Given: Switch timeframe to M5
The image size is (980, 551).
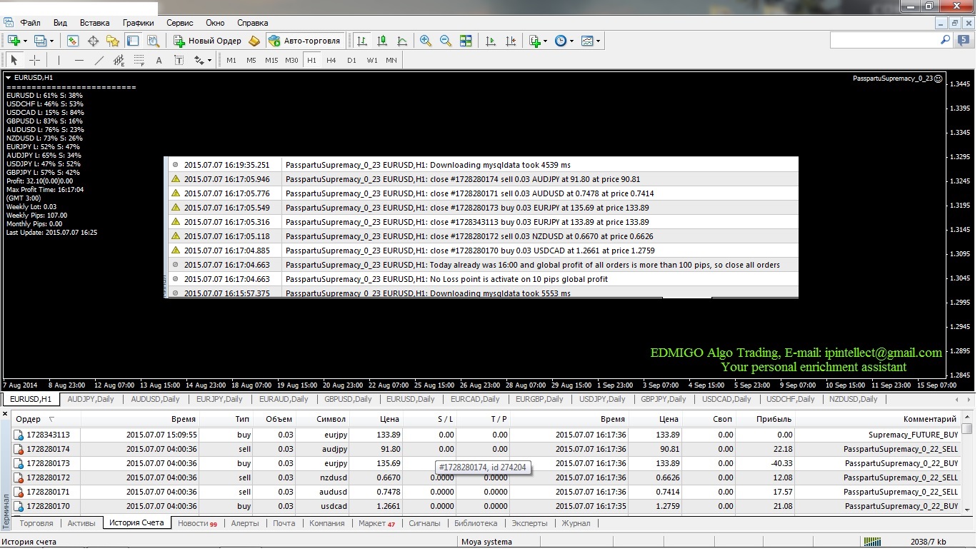Looking at the screenshot, I should (251, 60).
